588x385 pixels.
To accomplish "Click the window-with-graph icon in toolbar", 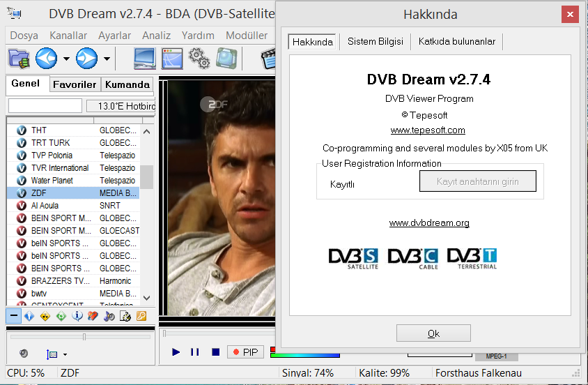I will point(172,59).
